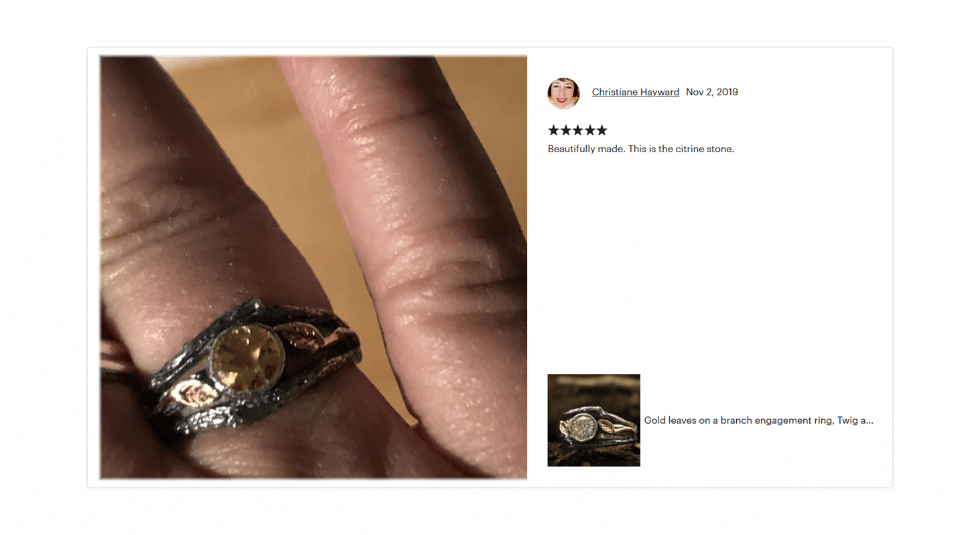The height and width of the screenshot is (535, 980).
Task: Open the twig ring listing thumbnail
Action: tap(593, 420)
